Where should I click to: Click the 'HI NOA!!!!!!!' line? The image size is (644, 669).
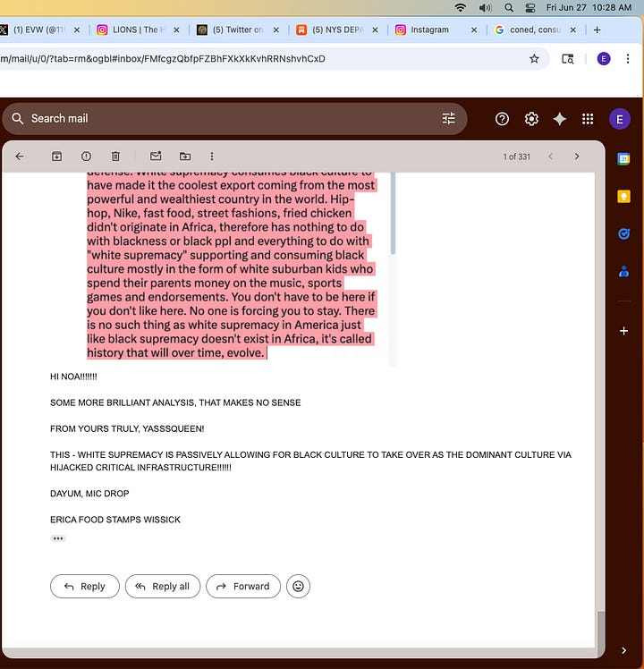tap(73, 377)
